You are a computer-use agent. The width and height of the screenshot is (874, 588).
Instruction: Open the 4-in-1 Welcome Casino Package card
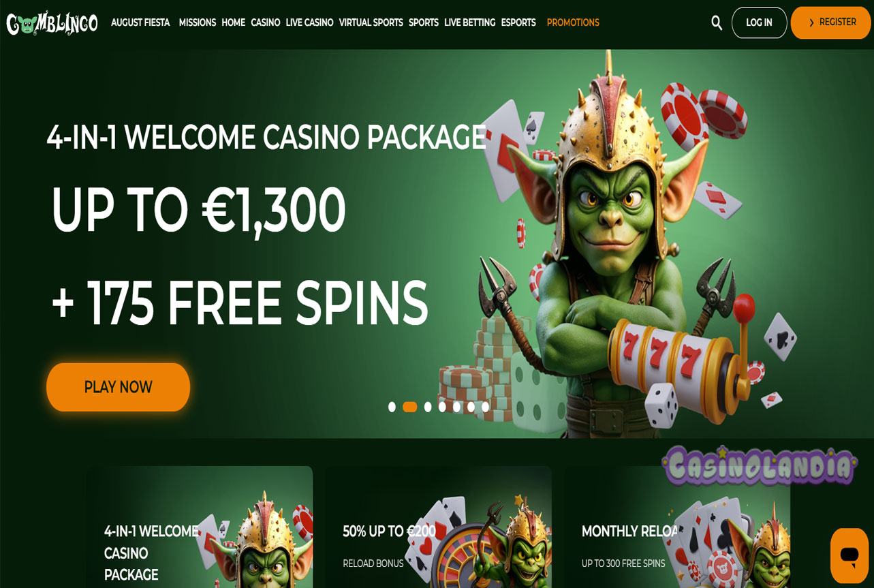coord(200,527)
